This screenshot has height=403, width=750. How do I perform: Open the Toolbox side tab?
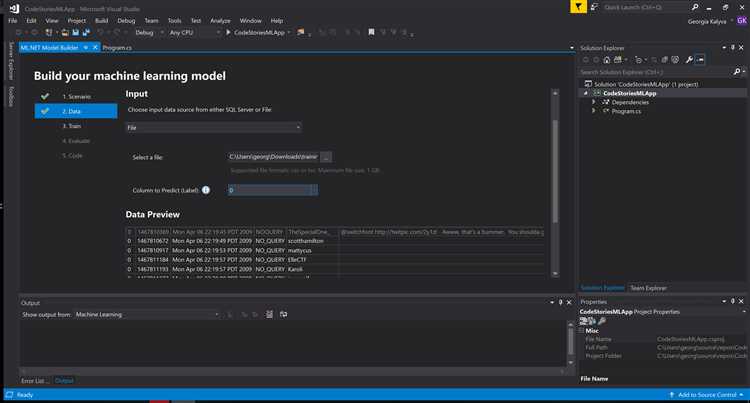11,96
